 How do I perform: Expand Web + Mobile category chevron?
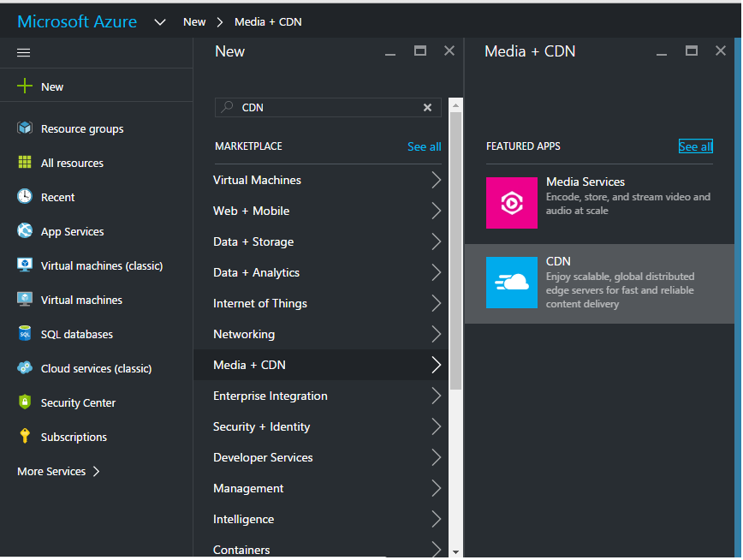click(437, 211)
